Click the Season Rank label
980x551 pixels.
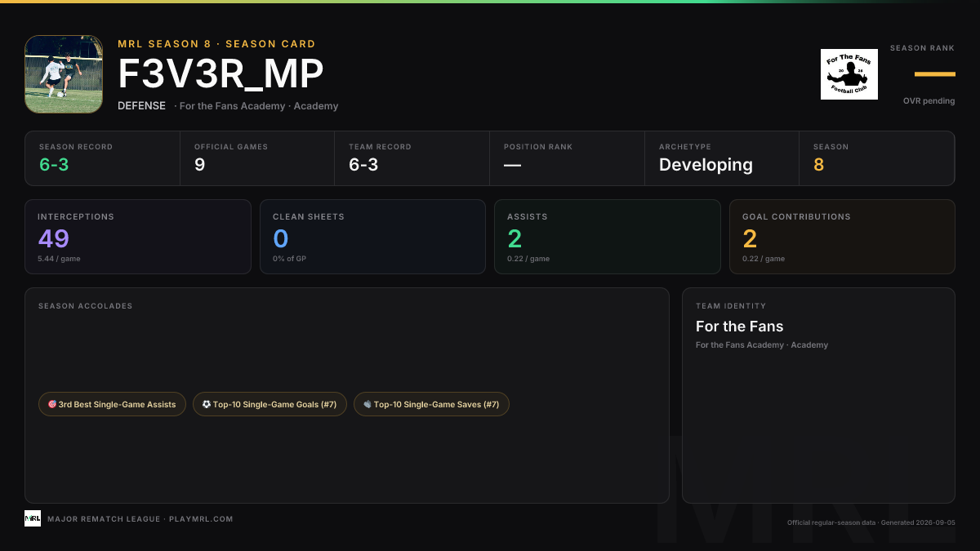coord(922,48)
